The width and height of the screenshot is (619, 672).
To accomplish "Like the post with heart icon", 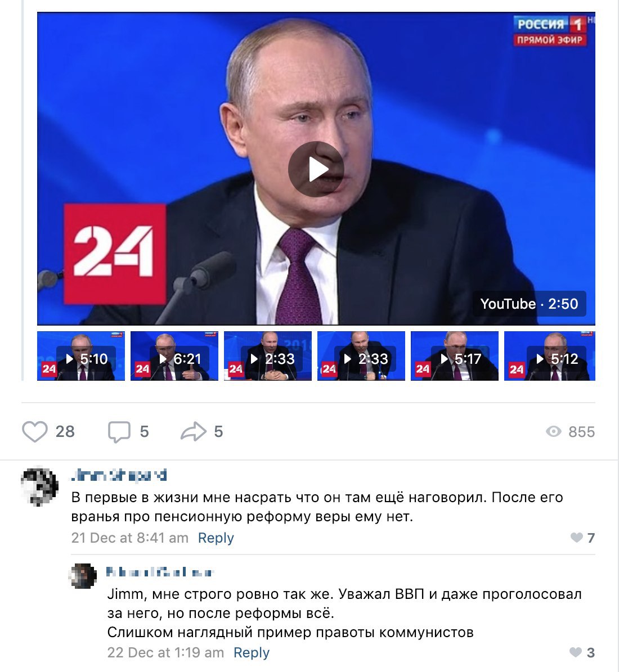I will [35, 431].
